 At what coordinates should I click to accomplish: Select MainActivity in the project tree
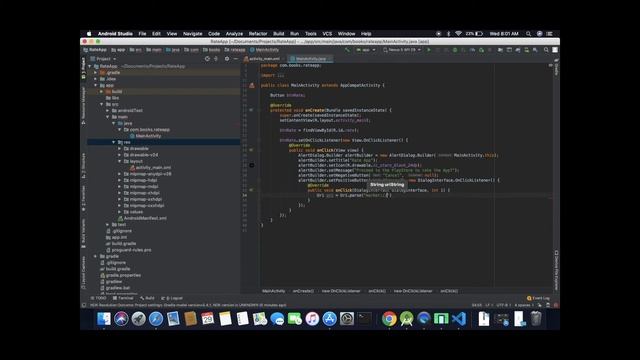(148, 136)
